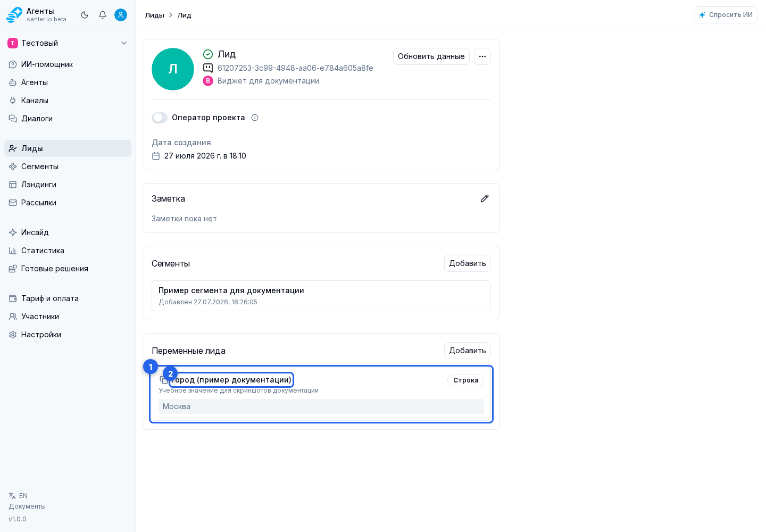Navigate to Лиды breadcrumb link
This screenshot has height=532, width=766.
(x=155, y=15)
